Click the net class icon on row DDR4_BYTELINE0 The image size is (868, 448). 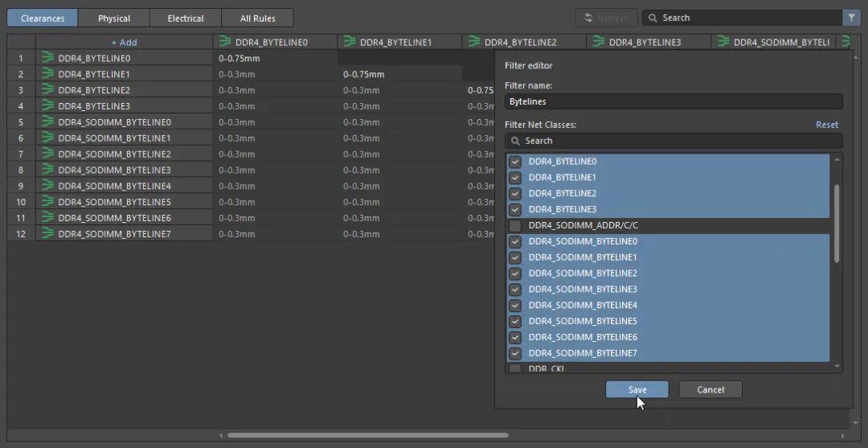pos(48,58)
